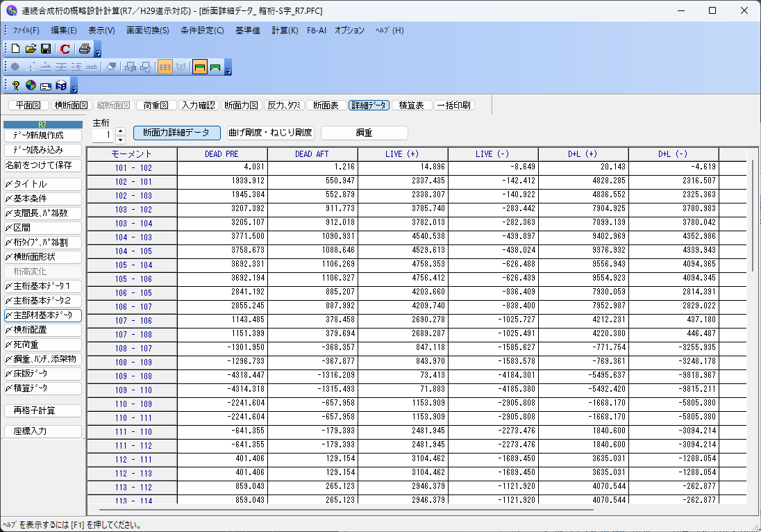Select the straight girder shape icon
The width and height of the screenshot is (761, 532).
[x=199, y=67]
